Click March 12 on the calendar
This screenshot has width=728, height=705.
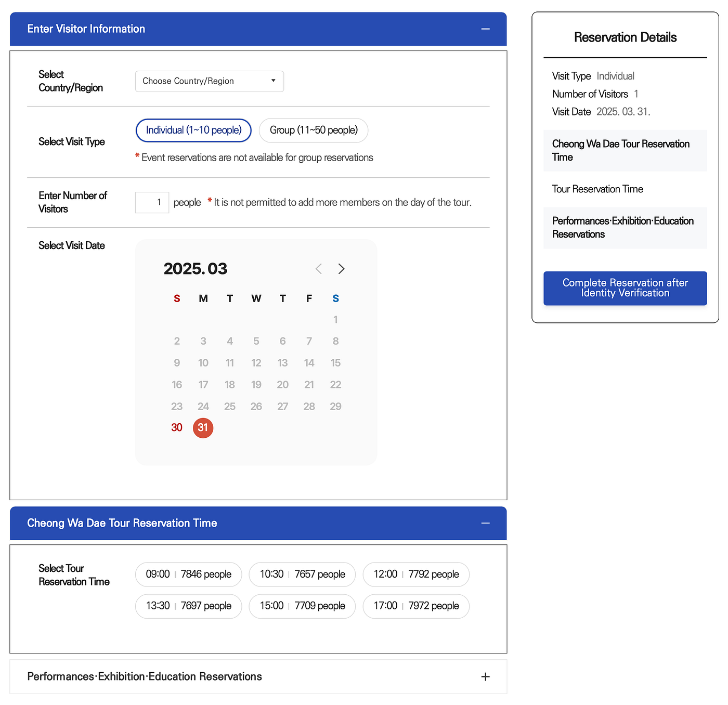point(256,363)
